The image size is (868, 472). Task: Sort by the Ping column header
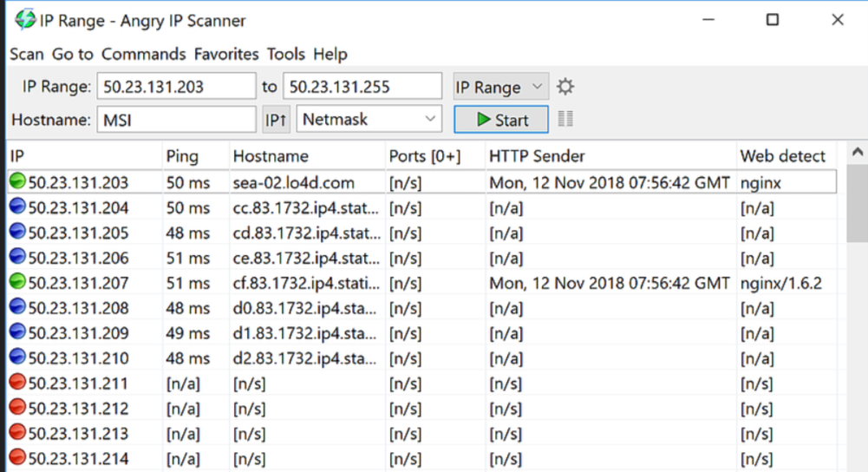[196, 156]
